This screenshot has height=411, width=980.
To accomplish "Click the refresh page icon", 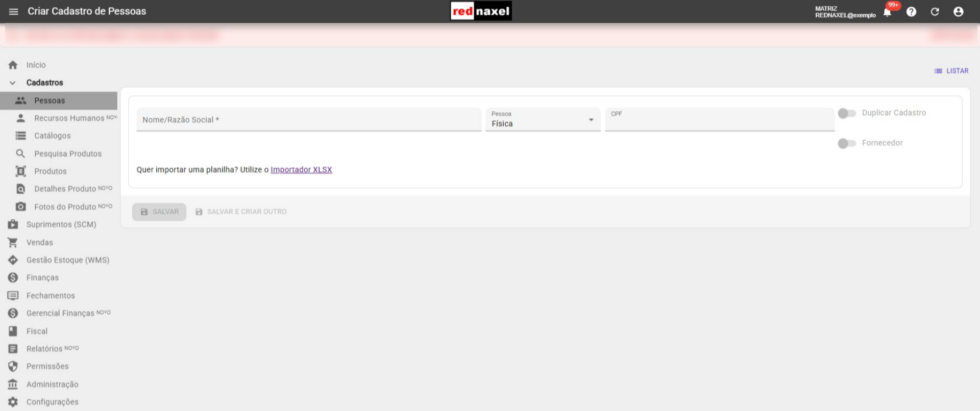I will pos(935,12).
